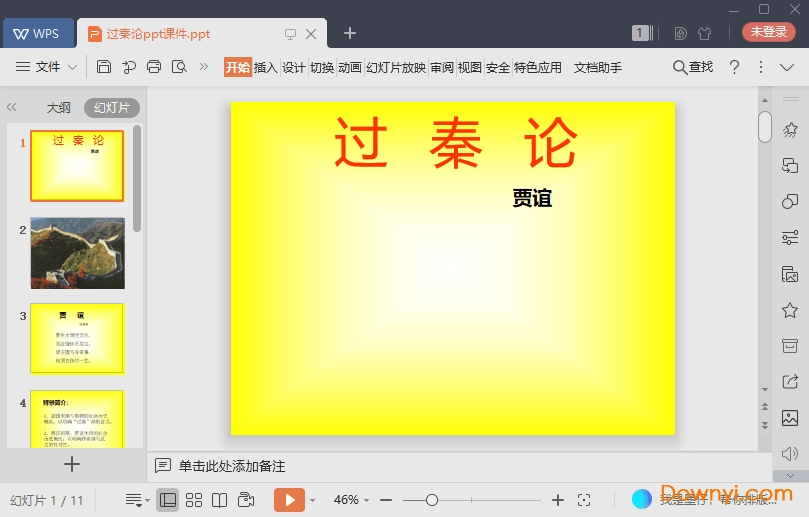Screen dimensions: 809x517
Task: Open the skin/shirt icon in title bar
Action: pyautogui.click(x=704, y=34)
